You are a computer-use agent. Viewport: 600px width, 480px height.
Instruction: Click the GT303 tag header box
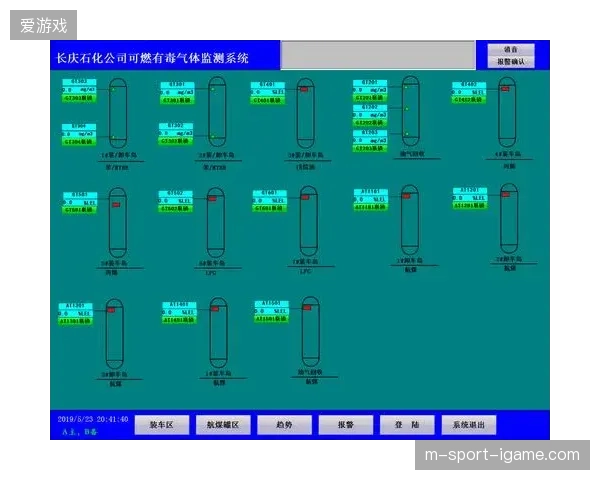tap(79, 82)
